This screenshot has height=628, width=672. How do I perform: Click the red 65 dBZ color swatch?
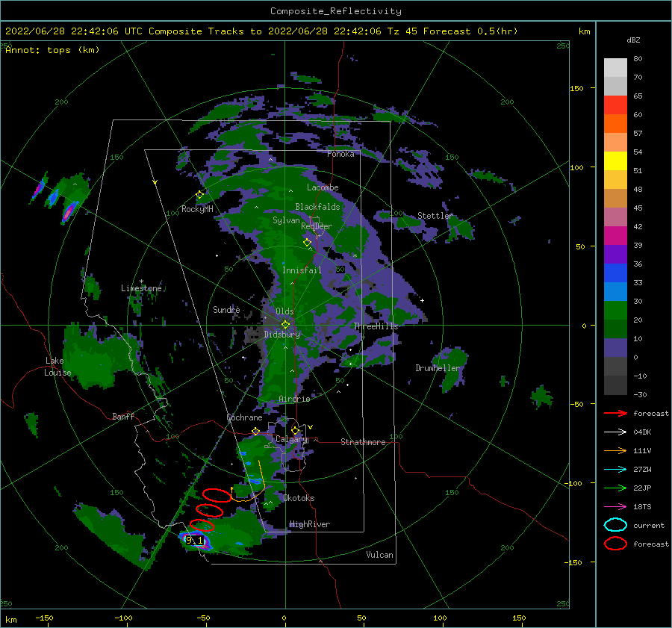point(615,105)
